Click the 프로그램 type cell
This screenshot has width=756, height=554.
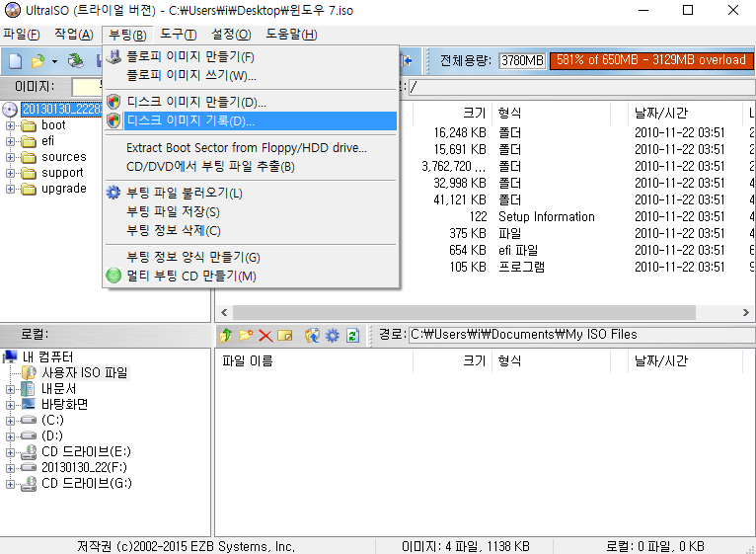(x=521, y=267)
